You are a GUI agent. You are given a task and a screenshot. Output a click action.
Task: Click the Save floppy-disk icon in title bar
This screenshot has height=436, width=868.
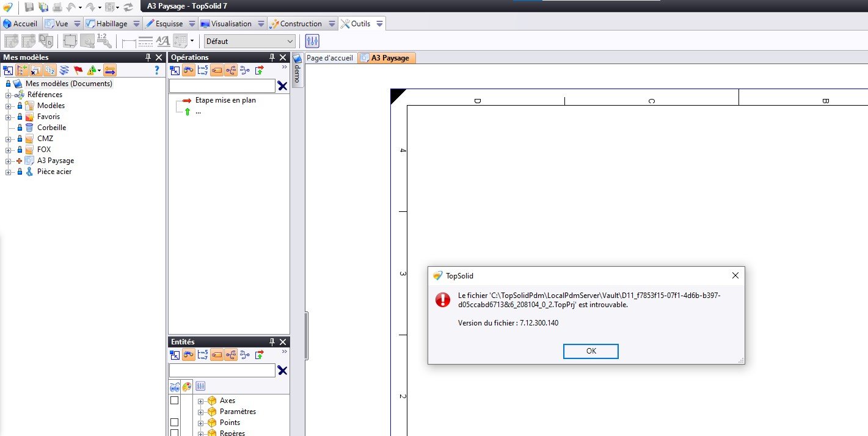pyautogui.click(x=29, y=7)
